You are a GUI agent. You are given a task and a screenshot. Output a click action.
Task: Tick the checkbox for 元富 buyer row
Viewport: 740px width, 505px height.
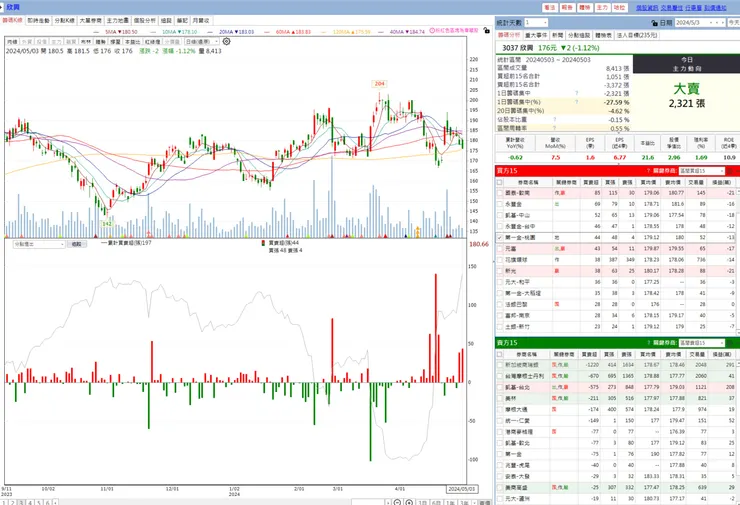[x=500, y=249]
